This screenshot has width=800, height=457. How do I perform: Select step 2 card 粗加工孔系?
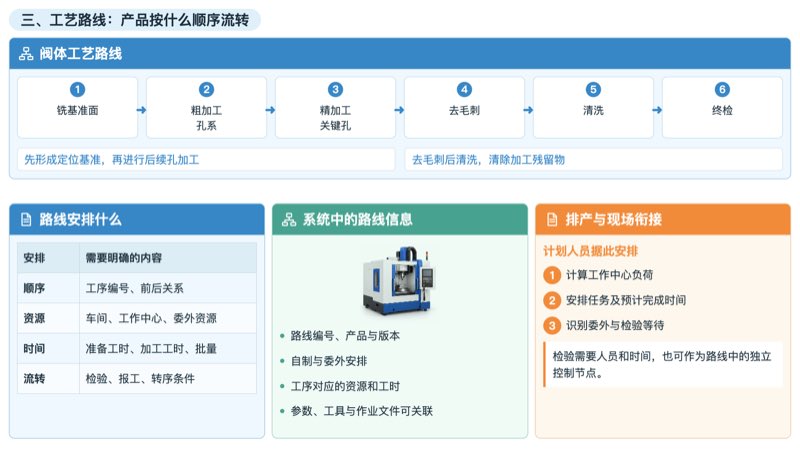(x=206, y=107)
